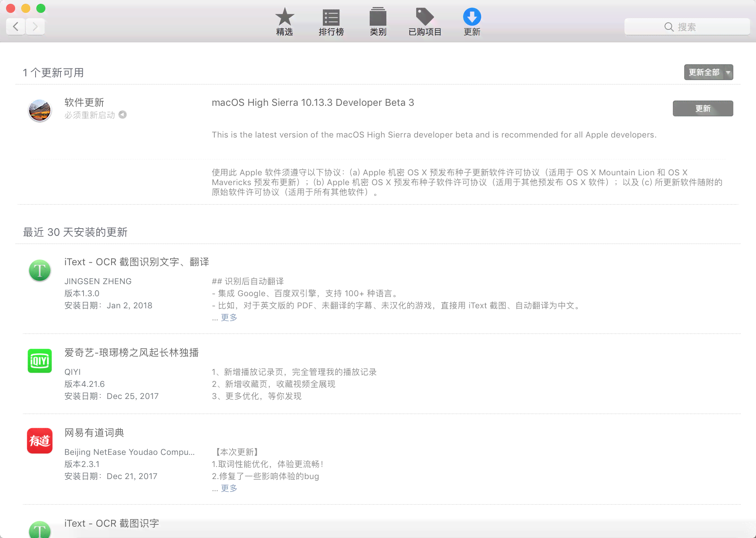
Task: Click developer name QIYI
Action: tap(73, 372)
